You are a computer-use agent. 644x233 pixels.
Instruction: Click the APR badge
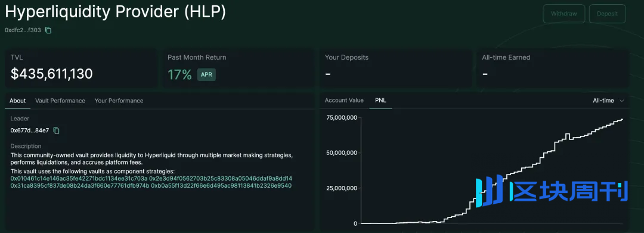tap(206, 74)
